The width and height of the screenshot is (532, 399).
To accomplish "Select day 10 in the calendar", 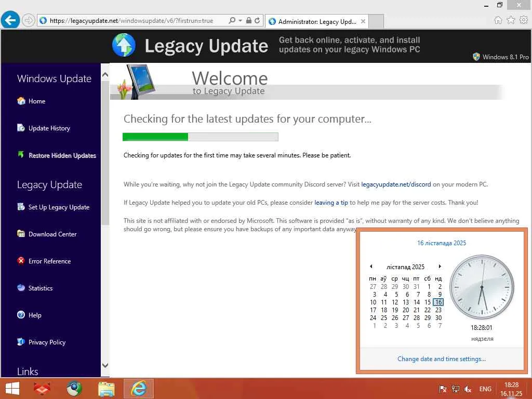I will click(x=373, y=302).
